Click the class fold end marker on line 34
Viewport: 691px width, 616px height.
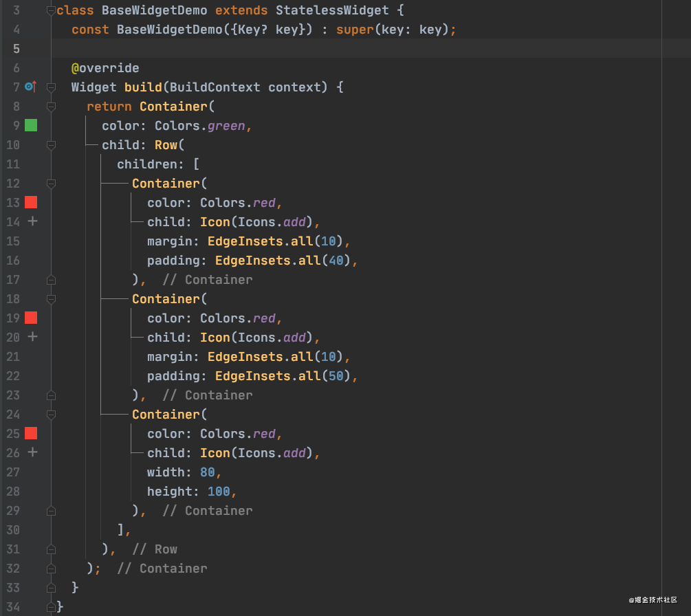pos(51,607)
